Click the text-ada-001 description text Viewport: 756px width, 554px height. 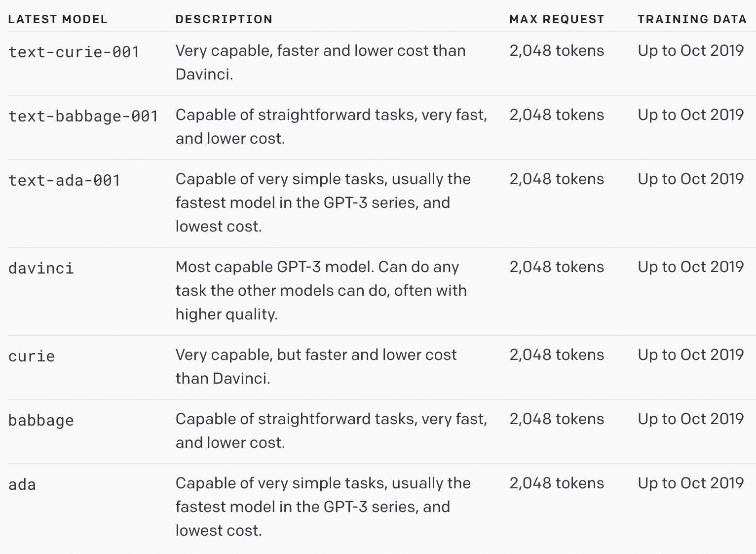(323, 202)
